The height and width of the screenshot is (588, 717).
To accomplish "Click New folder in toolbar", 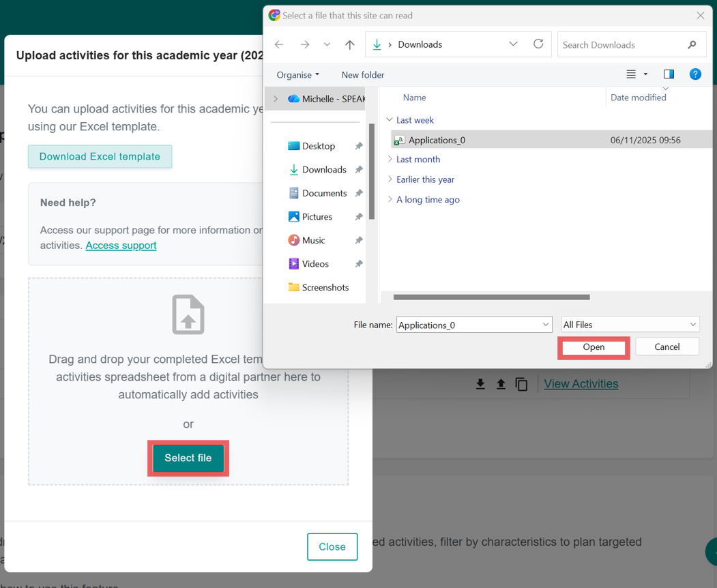I will point(363,75).
